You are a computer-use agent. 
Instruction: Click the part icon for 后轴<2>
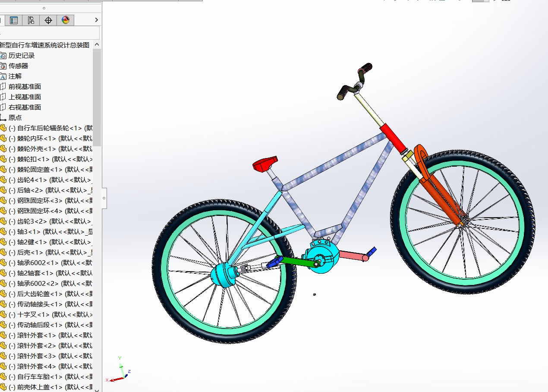tap(3, 190)
